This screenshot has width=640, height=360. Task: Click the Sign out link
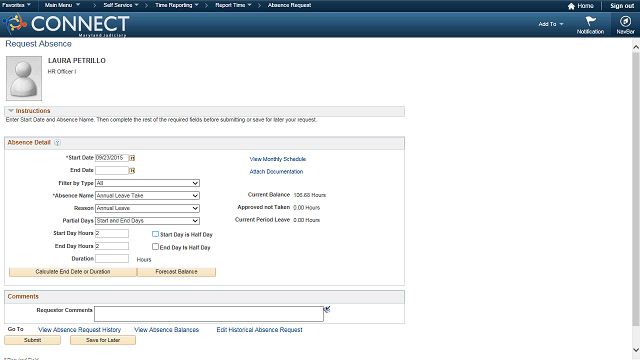click(x=622, y=6)
